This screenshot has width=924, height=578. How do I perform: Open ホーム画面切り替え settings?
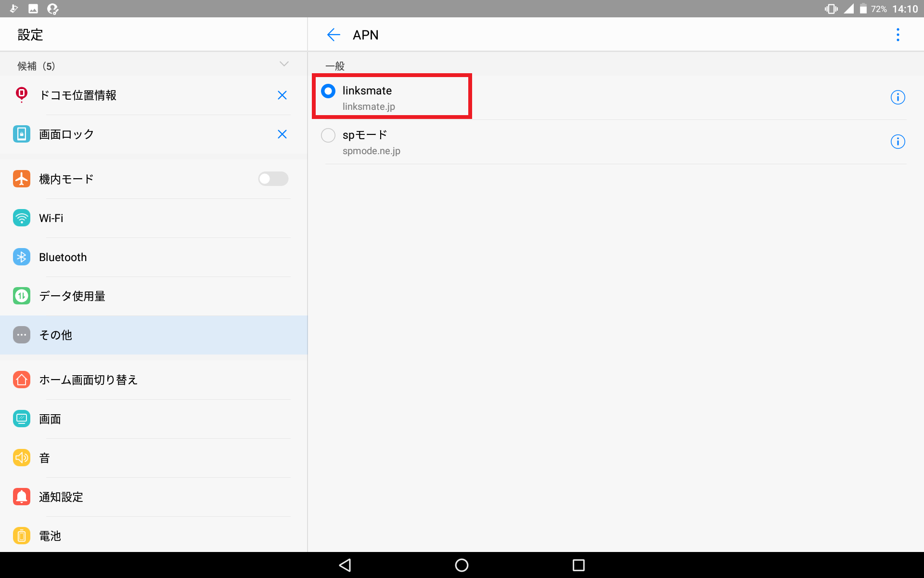pos(154,380)
